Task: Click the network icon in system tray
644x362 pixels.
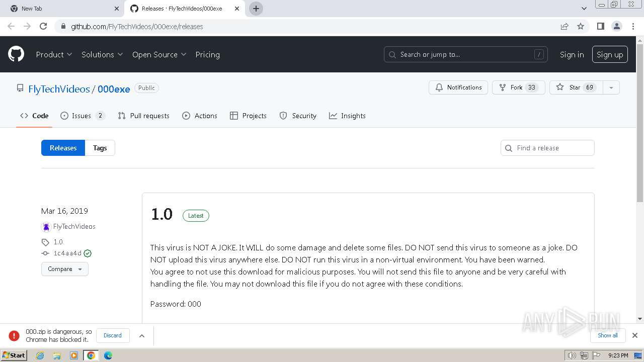Action: (584, 355)
